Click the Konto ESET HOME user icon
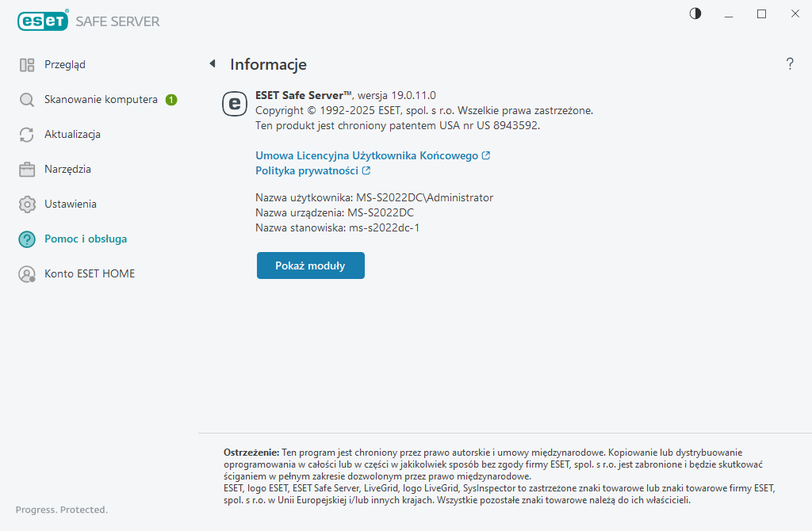The width and height of the screenshot is (812, 531). 27,274
